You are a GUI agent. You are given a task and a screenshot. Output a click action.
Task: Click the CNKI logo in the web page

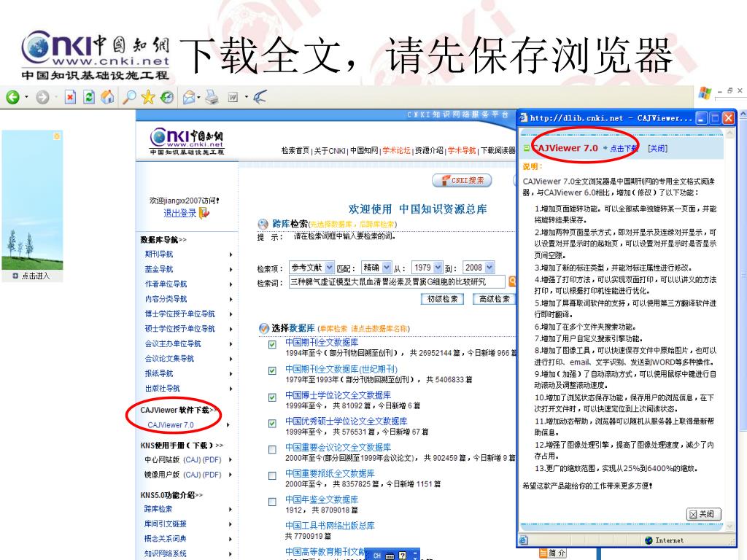[187, 141]
